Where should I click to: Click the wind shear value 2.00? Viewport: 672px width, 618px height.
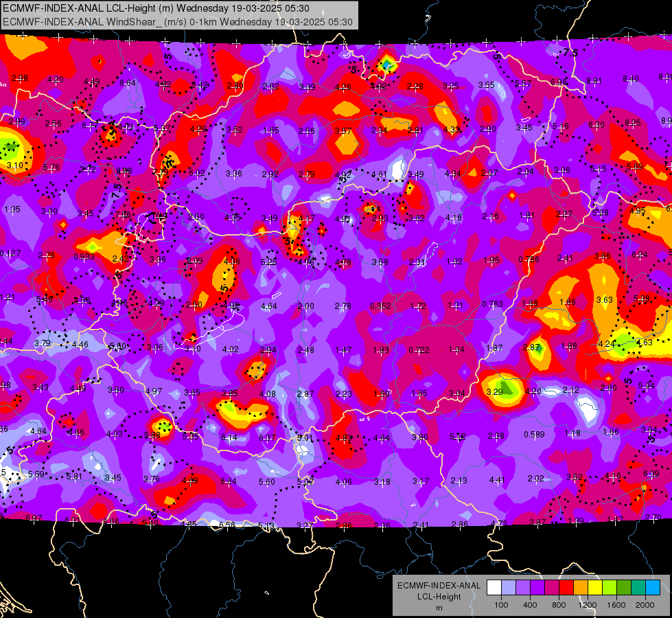306,306
